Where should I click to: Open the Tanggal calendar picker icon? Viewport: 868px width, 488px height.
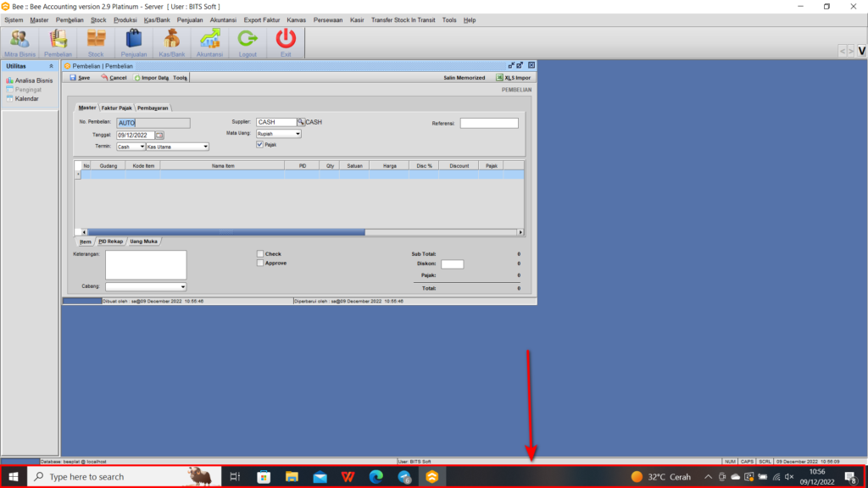coord(159,135)
